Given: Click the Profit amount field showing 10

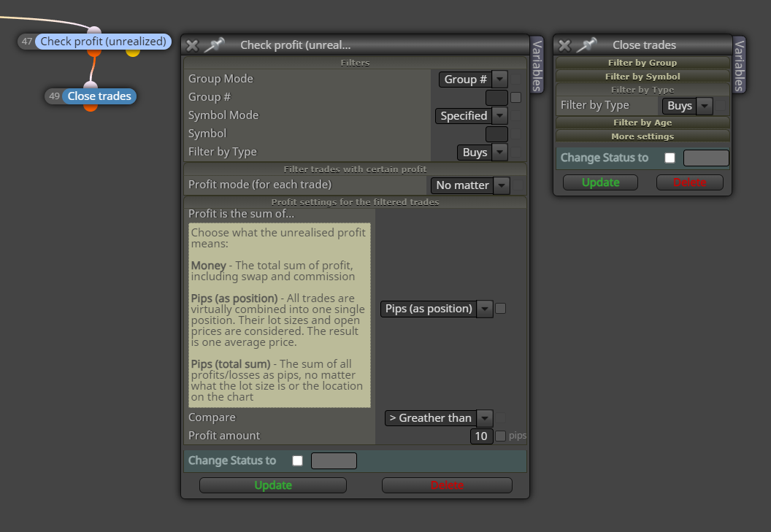Looking at the screenshot, I should 481,436.
